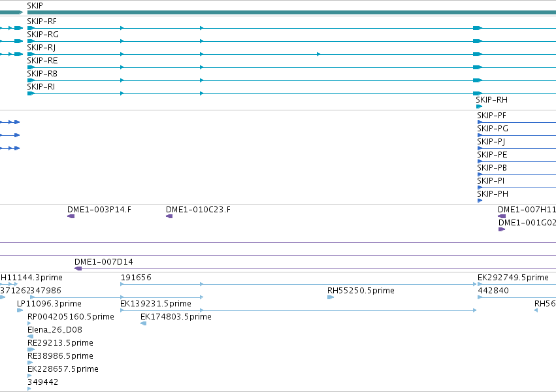Select the SKIP-RG transcript label
556x392 pixels.
click(43, 35)
